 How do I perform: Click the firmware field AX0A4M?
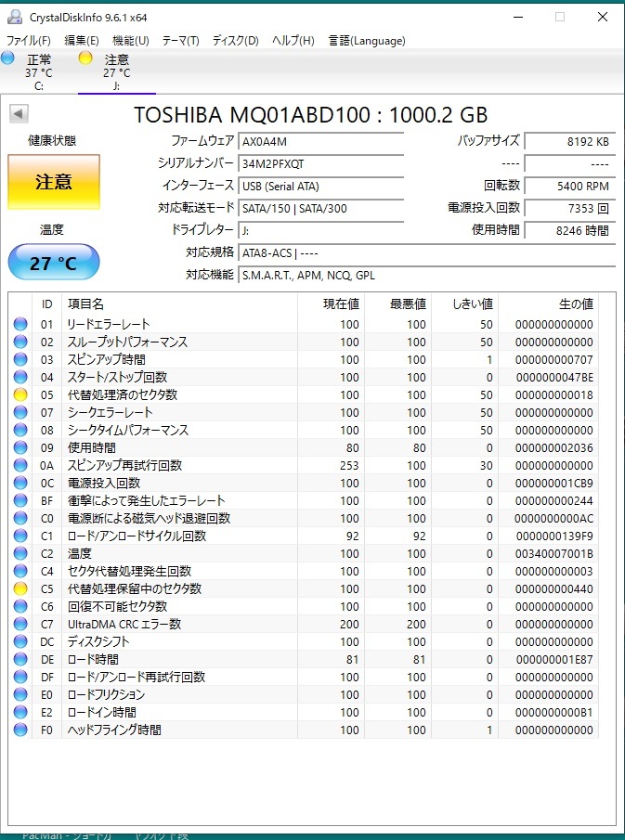point(320,141)
